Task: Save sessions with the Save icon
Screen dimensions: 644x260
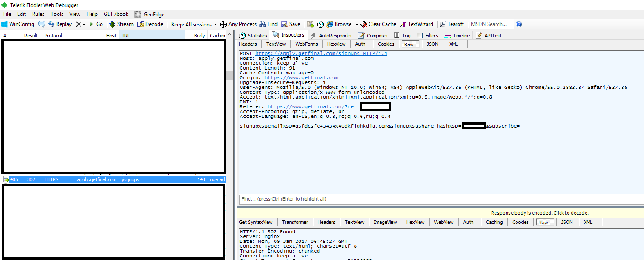Action: pyautogui.click(x=291, y=24)
